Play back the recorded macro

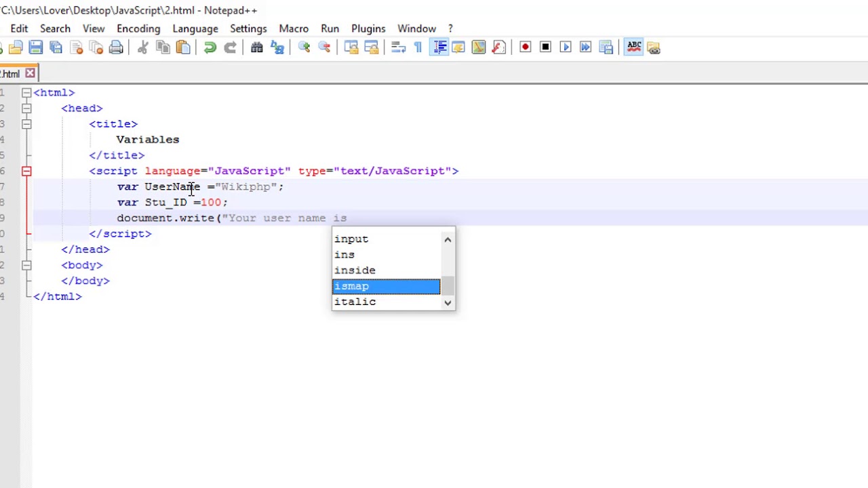tap(566, 47)
